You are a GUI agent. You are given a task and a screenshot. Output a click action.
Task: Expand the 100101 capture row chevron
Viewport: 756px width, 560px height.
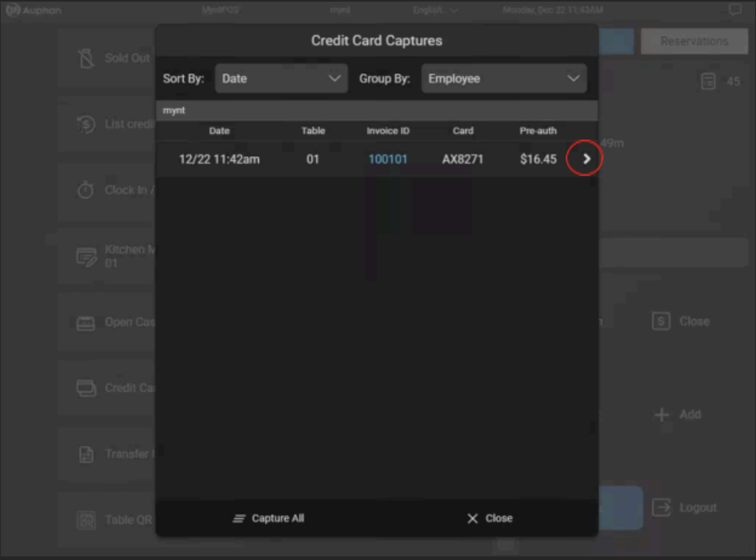coord(586,159)
